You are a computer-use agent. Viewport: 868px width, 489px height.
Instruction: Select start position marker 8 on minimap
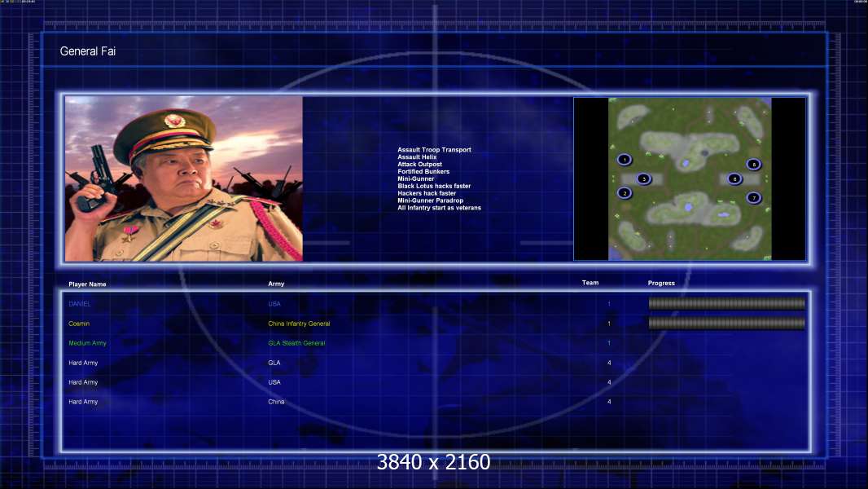click(x=753, y=164)
